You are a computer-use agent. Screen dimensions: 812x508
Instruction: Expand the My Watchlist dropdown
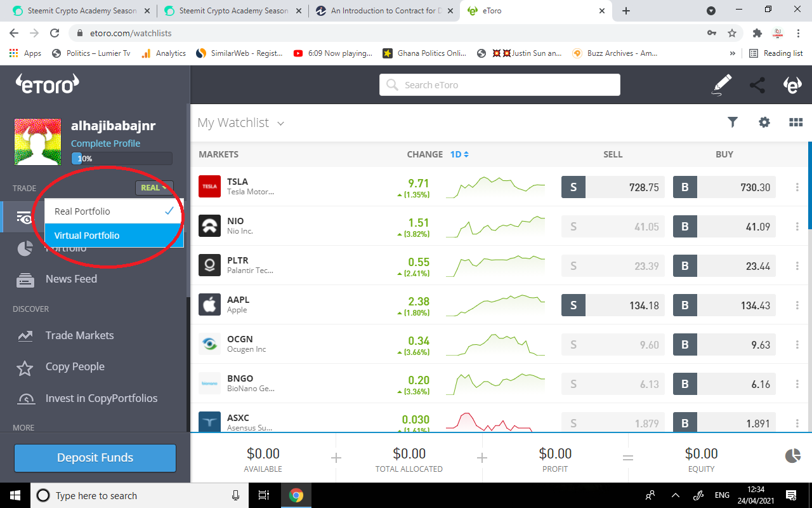pos(281,123)
